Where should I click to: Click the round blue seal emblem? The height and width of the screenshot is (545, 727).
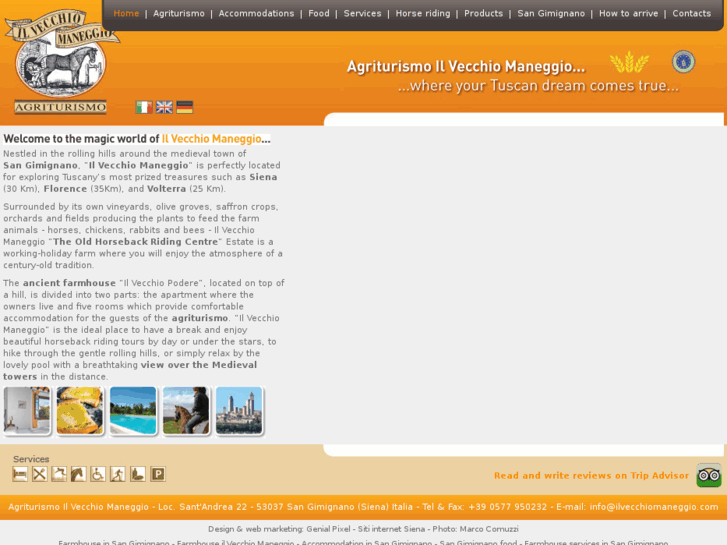click(x=683, y=62)
